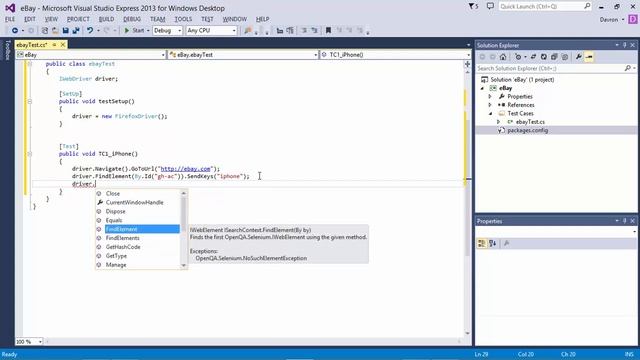Screen dimensions: 640x360
Task: Click the Open File toolbar icon
Action: coord(55,31)
